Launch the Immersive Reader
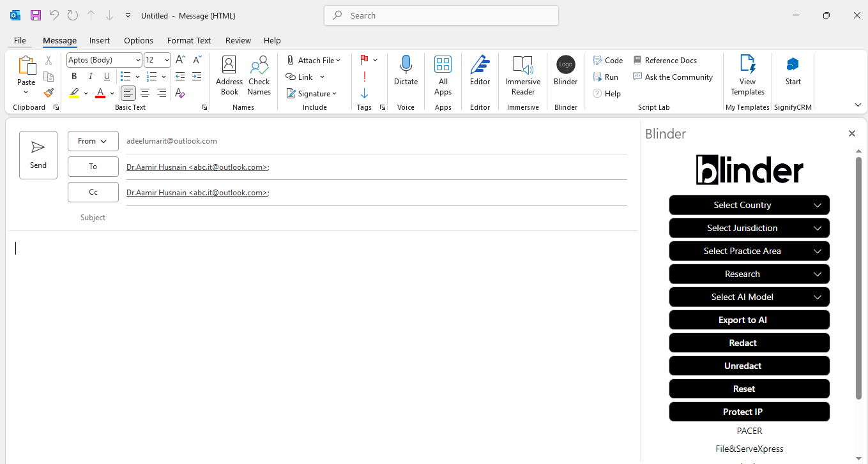 tap(522, 75)
